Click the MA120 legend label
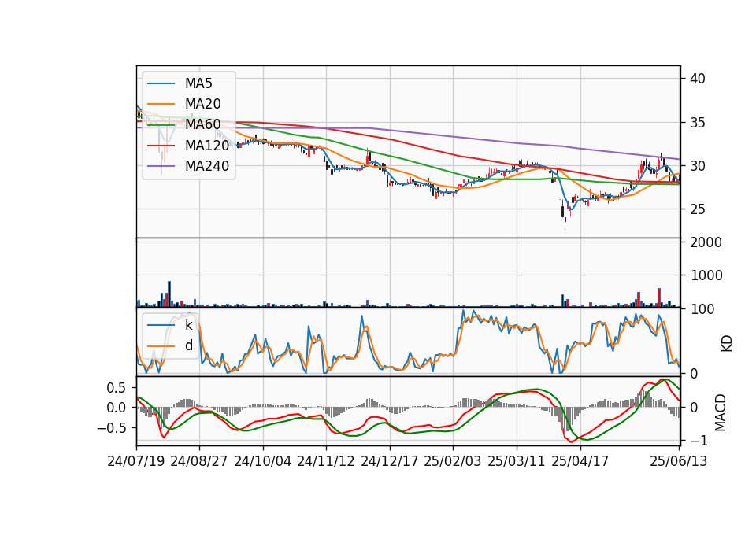This screenshot has width=756, height=543. [x=207, y=145]
